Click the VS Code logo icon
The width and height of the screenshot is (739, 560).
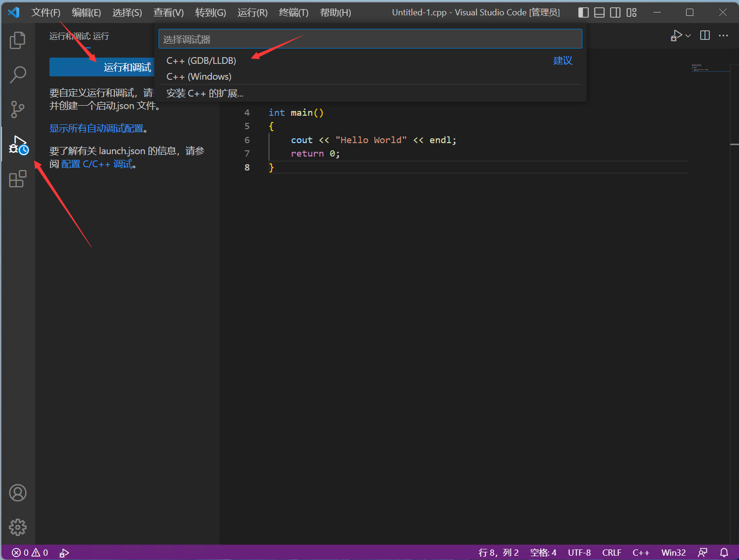coord(13,12)
